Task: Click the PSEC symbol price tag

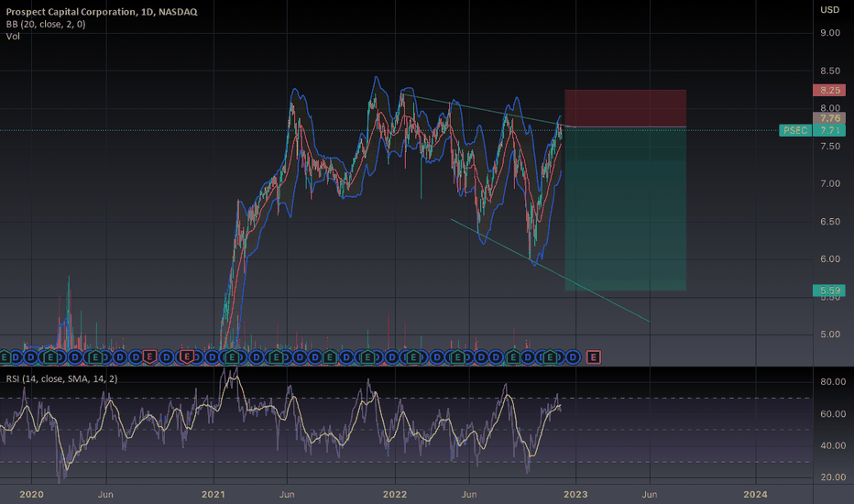Action: click(x=795, y=130)
